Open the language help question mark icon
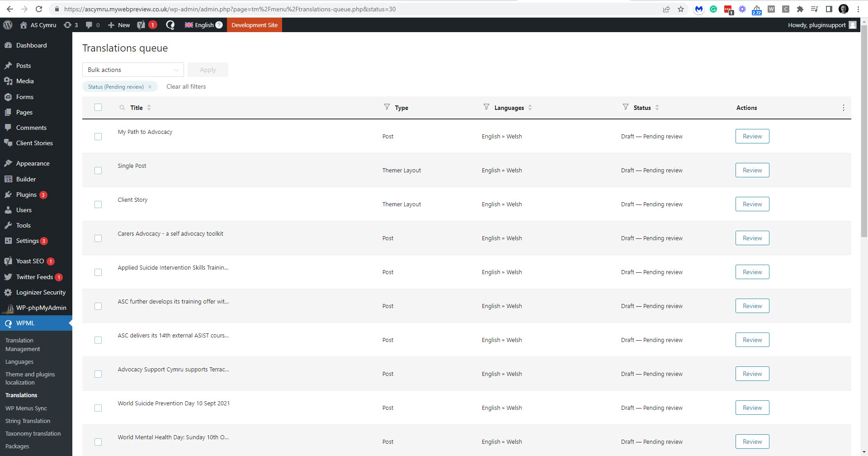 click(219, 25)
